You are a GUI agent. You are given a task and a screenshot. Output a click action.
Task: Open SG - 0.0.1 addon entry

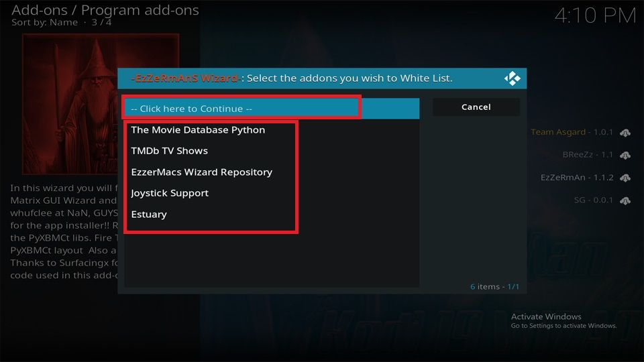click(593, 200)
